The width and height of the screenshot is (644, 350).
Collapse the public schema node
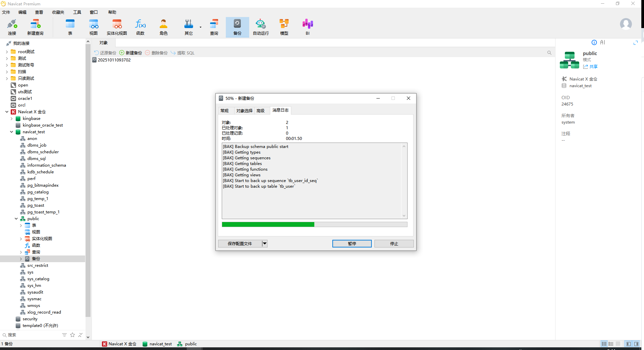[x=16, y=219]
